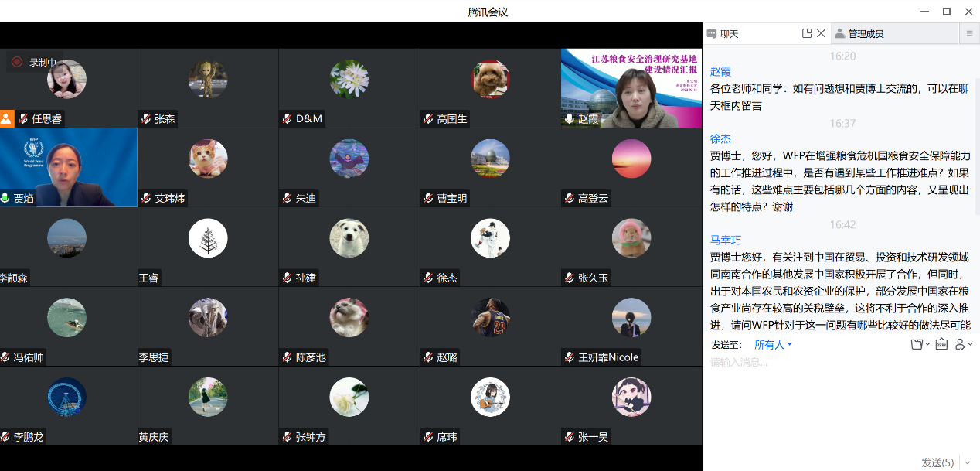Click the muted mic icon for 张森
This screenshot has width=980, height=471.
[x=145, y=119]
